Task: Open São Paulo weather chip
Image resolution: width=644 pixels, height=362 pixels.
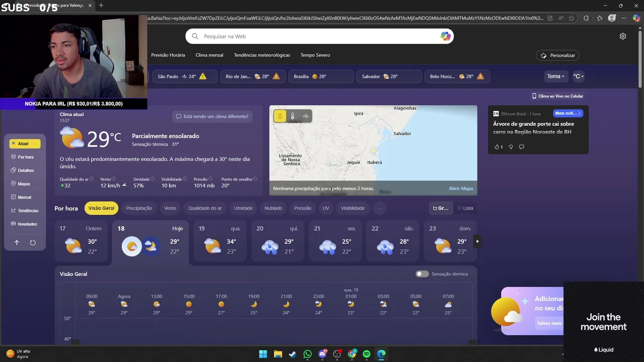Action: click(185, 76)
